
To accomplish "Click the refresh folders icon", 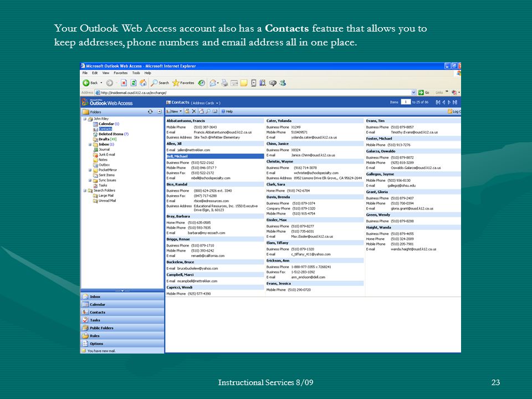I will click(150, 111).
